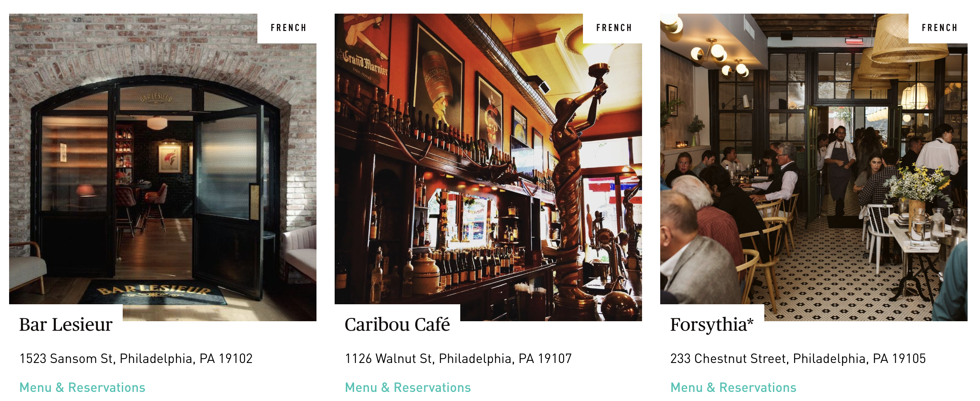Screen dimensions: 980x401
Task: Select the 1523 Sansom St address
Action: [136, 358]
